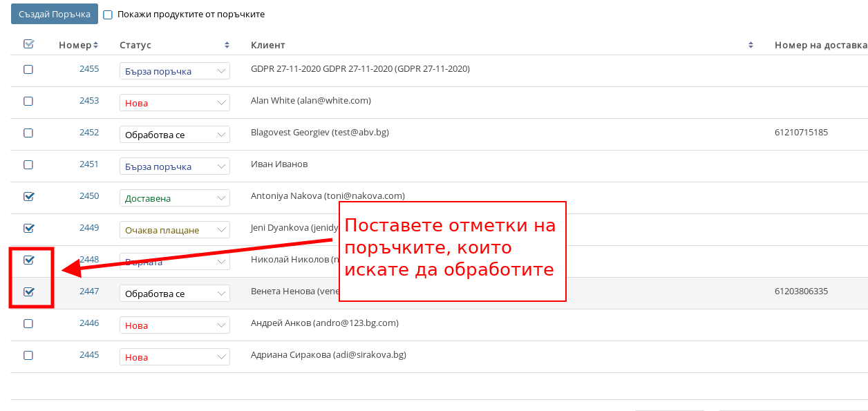The image size is (868, 411).
Task: Open order 2446 link
Action: pos(89,323)
